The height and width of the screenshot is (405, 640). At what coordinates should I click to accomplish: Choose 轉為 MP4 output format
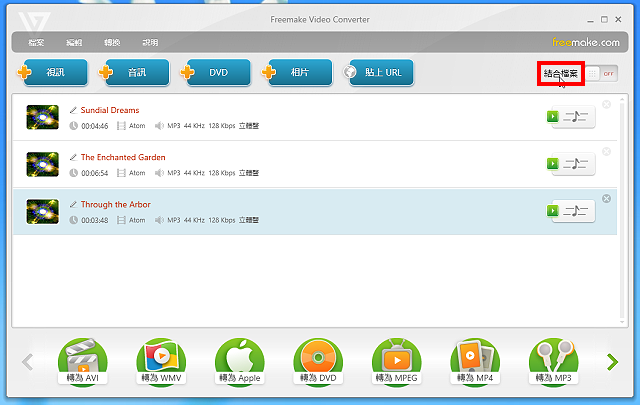pos(475,362)
